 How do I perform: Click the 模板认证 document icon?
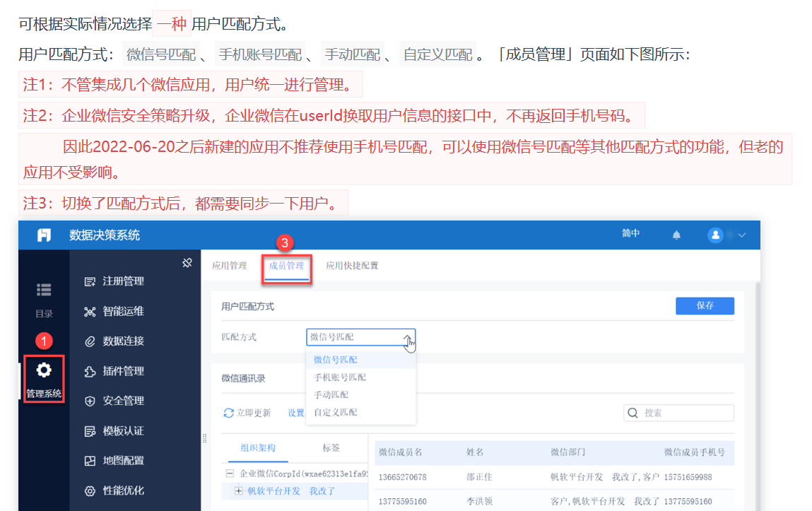pyautogui.click(x=90, y=431)
